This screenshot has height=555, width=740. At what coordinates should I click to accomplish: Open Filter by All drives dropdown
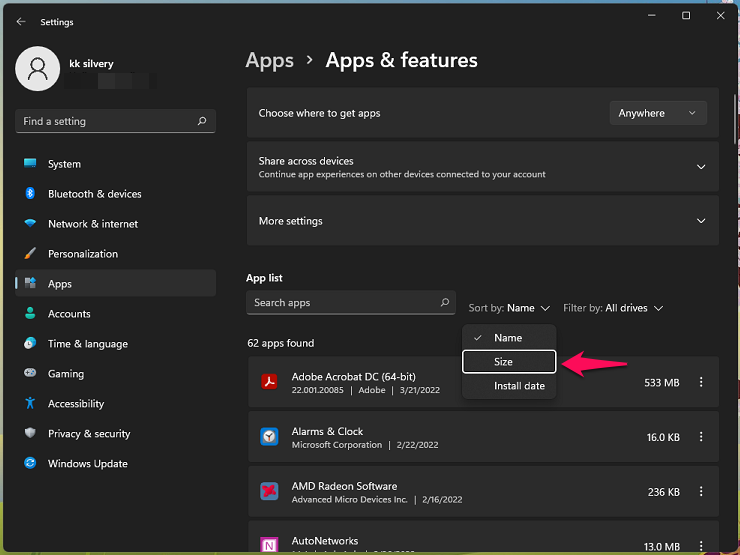tap(613, 308)
